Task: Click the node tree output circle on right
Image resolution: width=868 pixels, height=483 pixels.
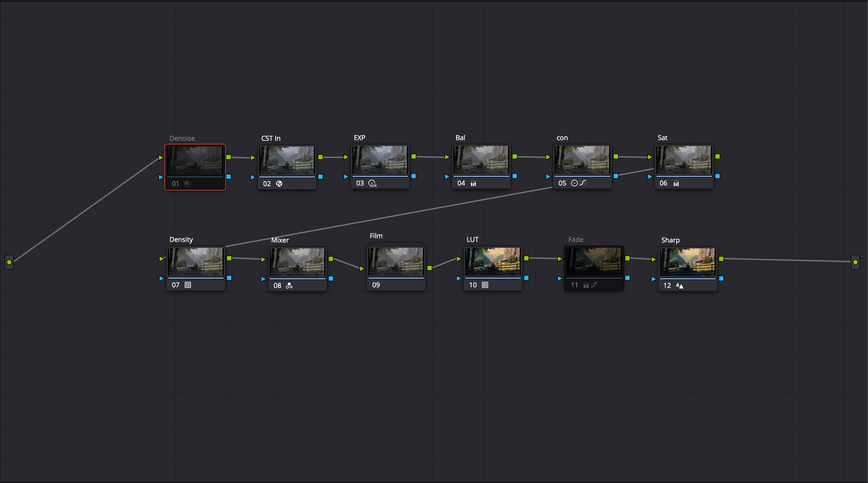Action: (x=856, y=262)
